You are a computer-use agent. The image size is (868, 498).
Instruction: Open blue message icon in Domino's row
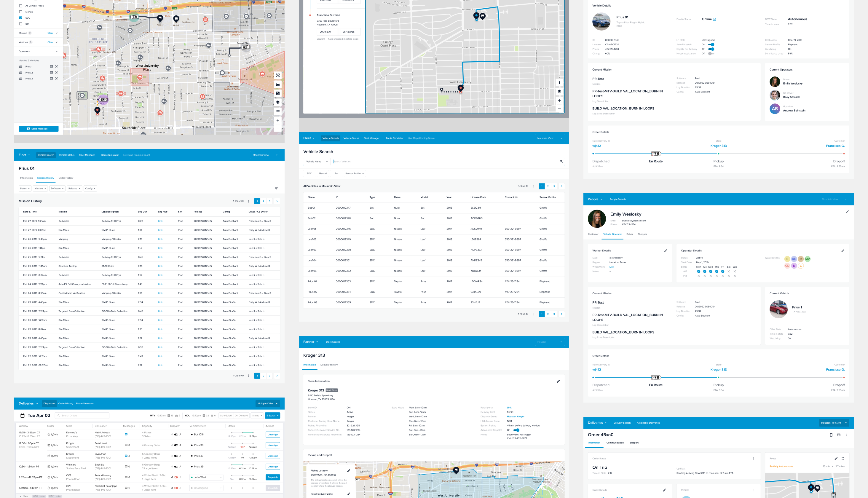[126, 434]
